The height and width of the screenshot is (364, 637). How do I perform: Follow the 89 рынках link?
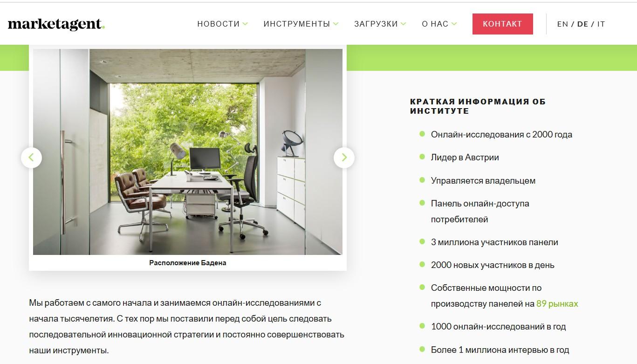(557, 304)
